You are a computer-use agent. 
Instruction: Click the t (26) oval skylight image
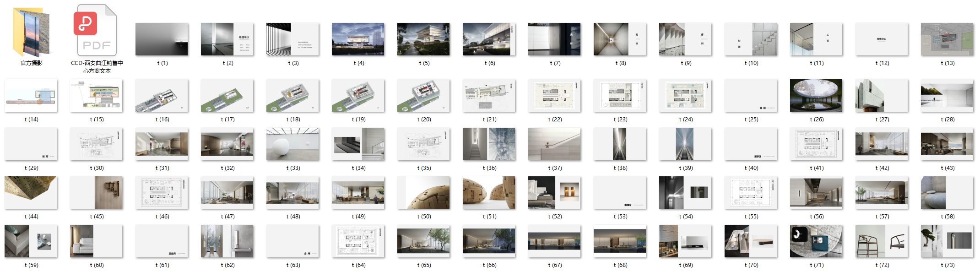pyautogui.click(x=816, y=96)
